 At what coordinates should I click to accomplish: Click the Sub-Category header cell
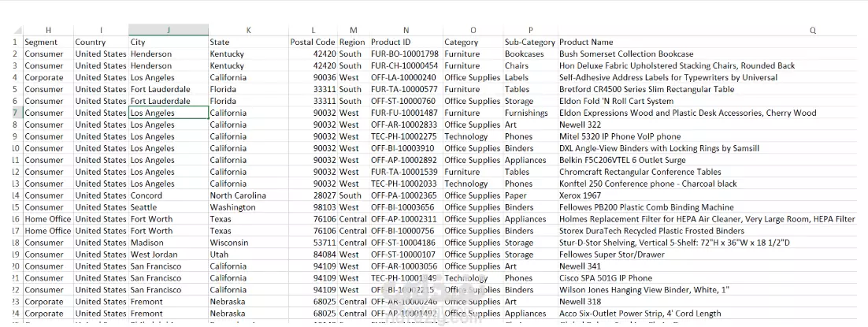click(x=530, y=42)
